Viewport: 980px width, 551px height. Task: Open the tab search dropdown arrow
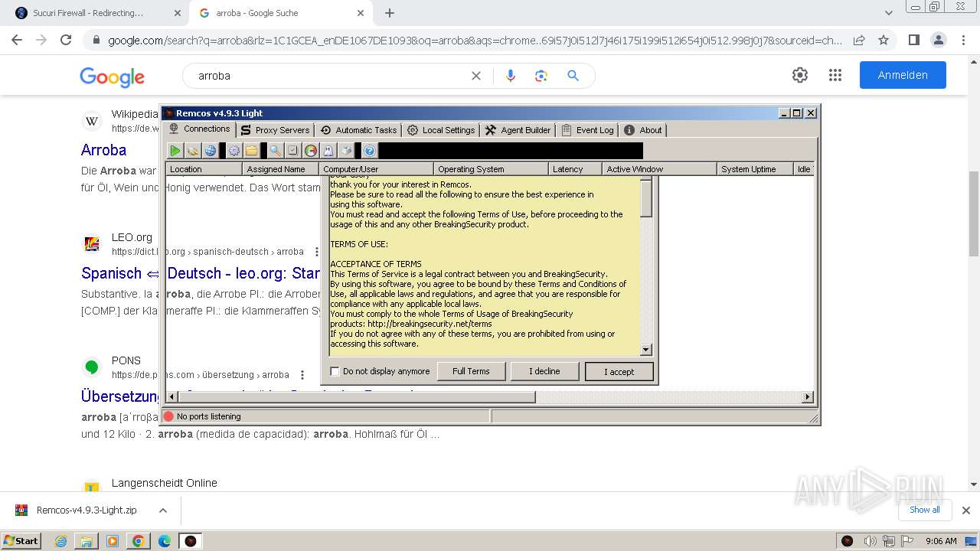pyautogui.click(x=889, y=13)
